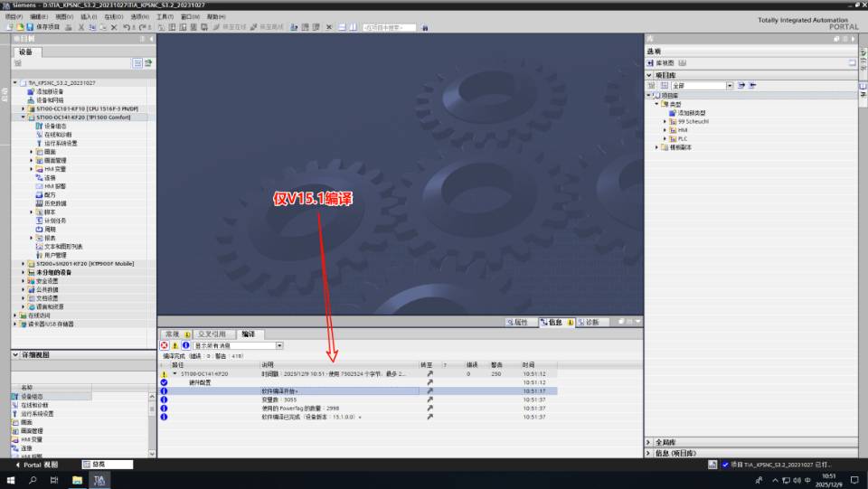Image resolution: width=868 pixels, height=489 pixels.
Task: Click the Redo arrow toolbar icon
Action: pos(142,27)
